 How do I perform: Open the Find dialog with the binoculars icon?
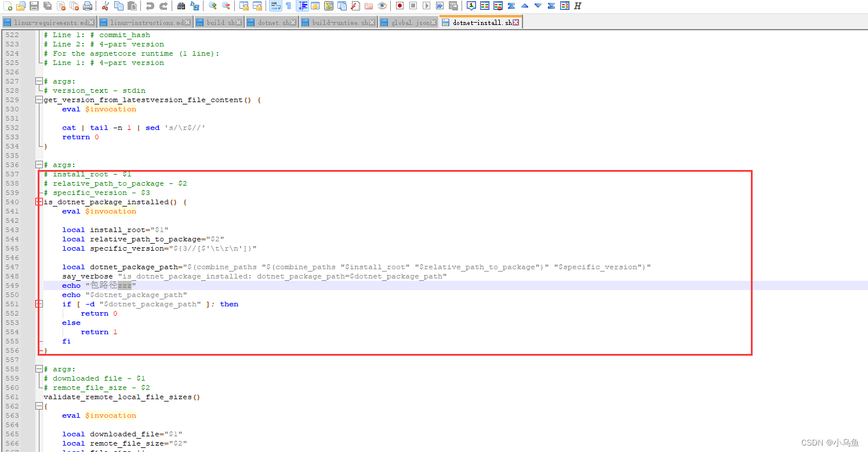pos(181,6)
